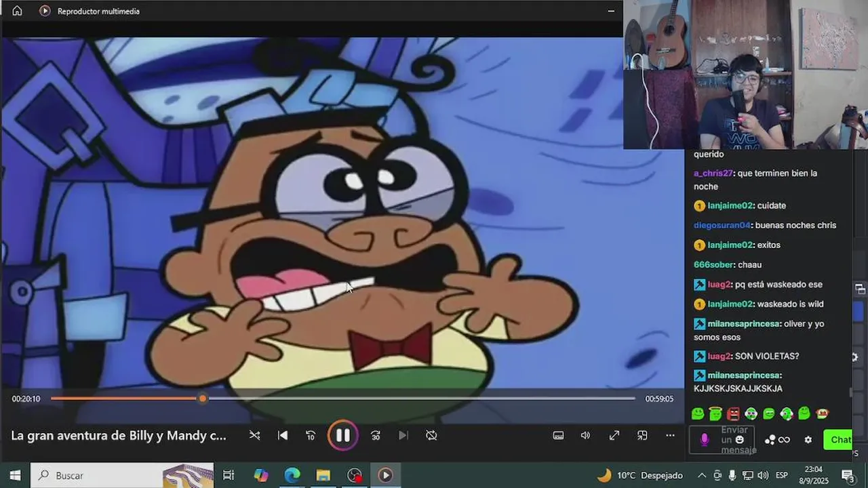The height and width of the screenshot is (488, 868).
Task: Click the badge next to 'waskeado is wild'
Action: (x=700, y=304)
